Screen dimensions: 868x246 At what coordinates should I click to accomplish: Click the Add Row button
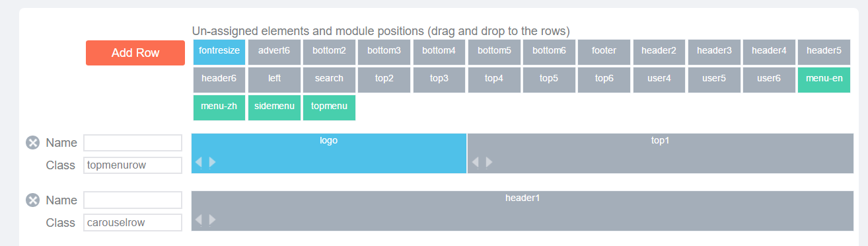tap(135, 53)
